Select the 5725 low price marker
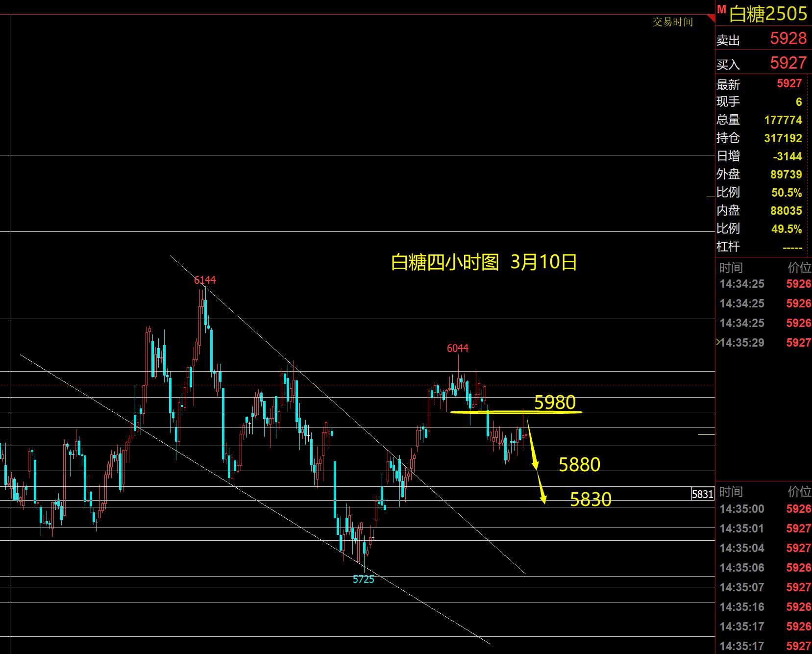This screenshot has width=812, height=654. 363,579
